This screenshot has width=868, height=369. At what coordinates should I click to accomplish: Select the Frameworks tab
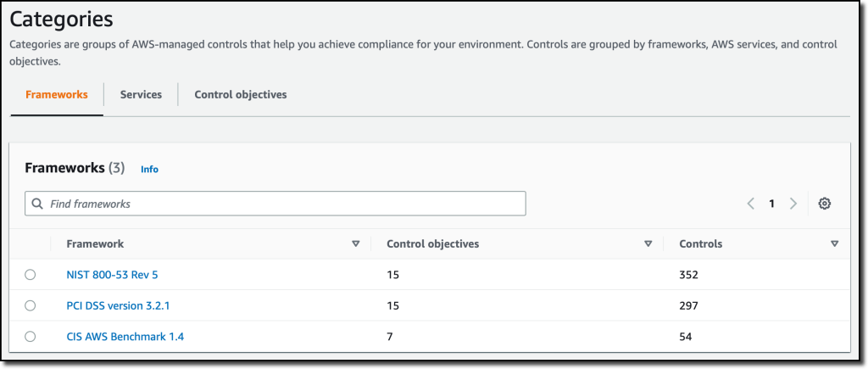click(57, 95)
